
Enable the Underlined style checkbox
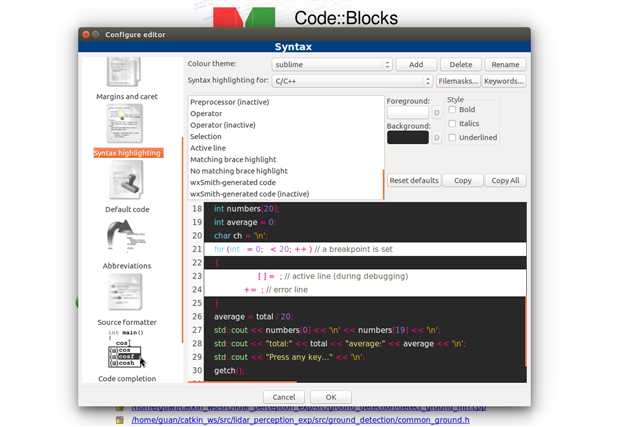[x=452, y=137]
